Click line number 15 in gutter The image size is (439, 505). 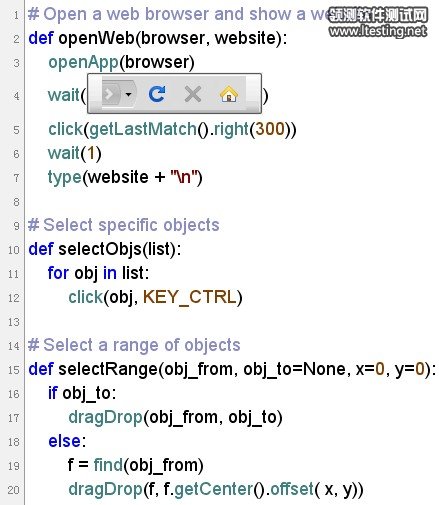coord(14,370)
